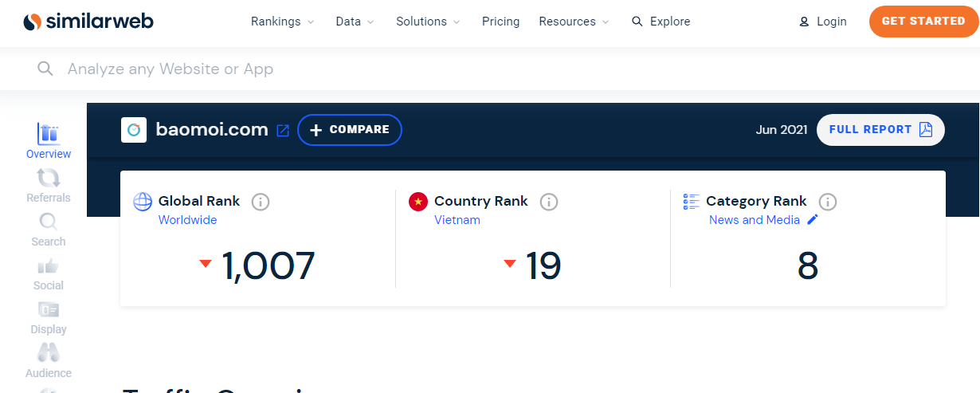Open the Worldwide ranking link
The width and height of the screenshot is (980, 393).
(x=187, y=220)
